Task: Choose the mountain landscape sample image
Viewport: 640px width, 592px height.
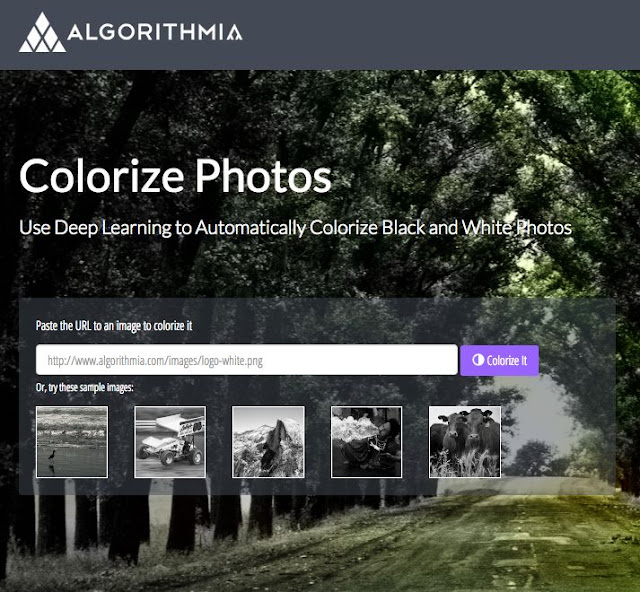Action: (x=268, y=441)
